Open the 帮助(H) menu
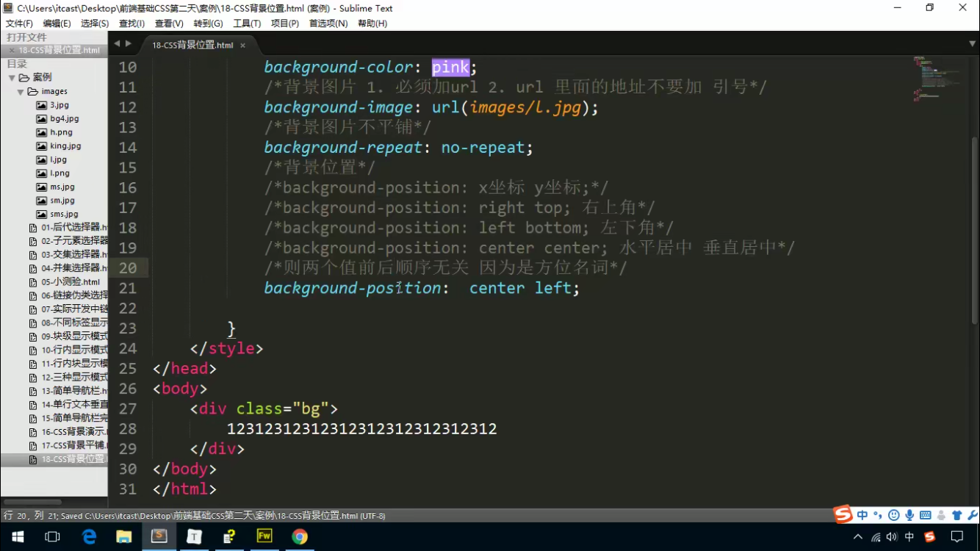The width and height of the screenshot is (980, 551). tap(372, 24)
